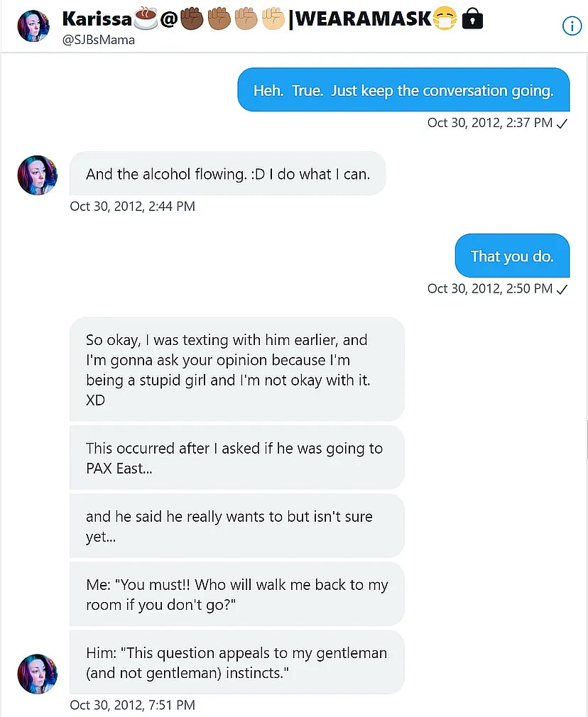Click the avatar beside the alcohol message
588x717 pixels.
[x=37, y=175]
